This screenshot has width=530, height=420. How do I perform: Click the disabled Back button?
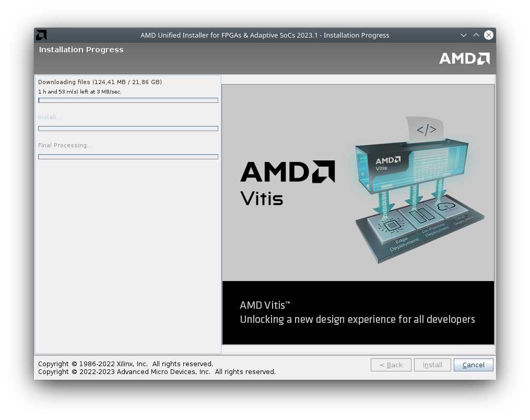[391, 365]
